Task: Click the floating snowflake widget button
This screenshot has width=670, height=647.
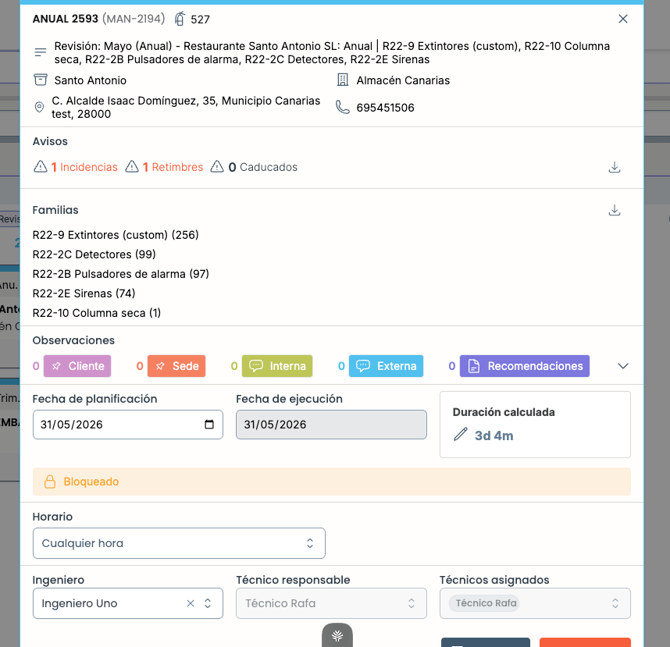Action: point(337,635)
